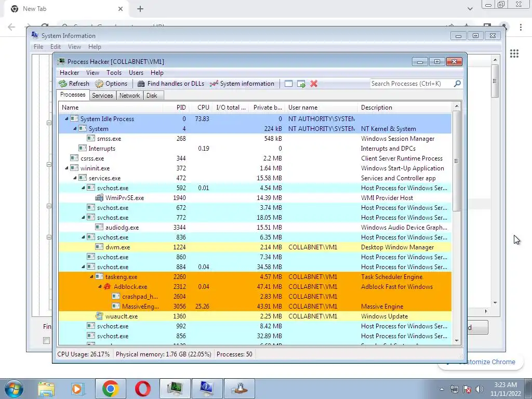Focus the Search Processes field
Viewport: 532px width, 399px height.
pos(411,84)
